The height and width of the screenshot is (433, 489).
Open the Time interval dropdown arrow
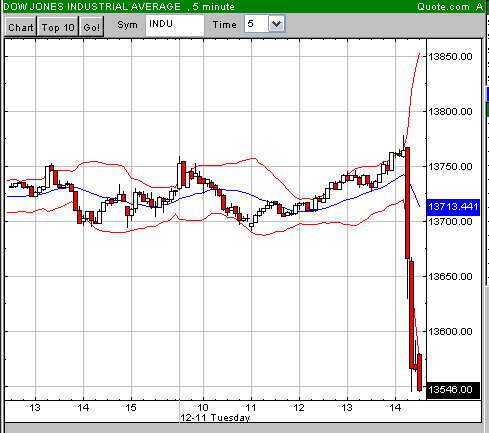click(277, 24)
